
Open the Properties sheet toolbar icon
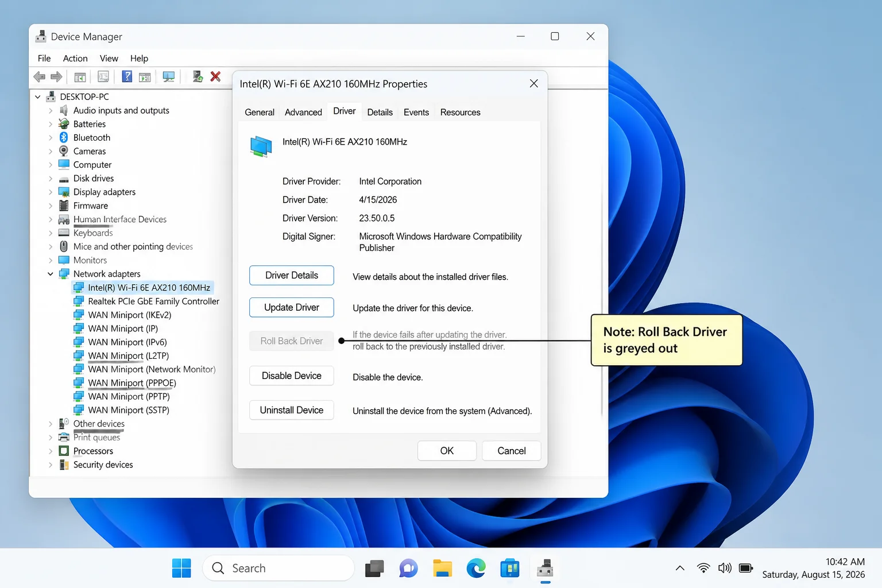click(x=103, y=76)
